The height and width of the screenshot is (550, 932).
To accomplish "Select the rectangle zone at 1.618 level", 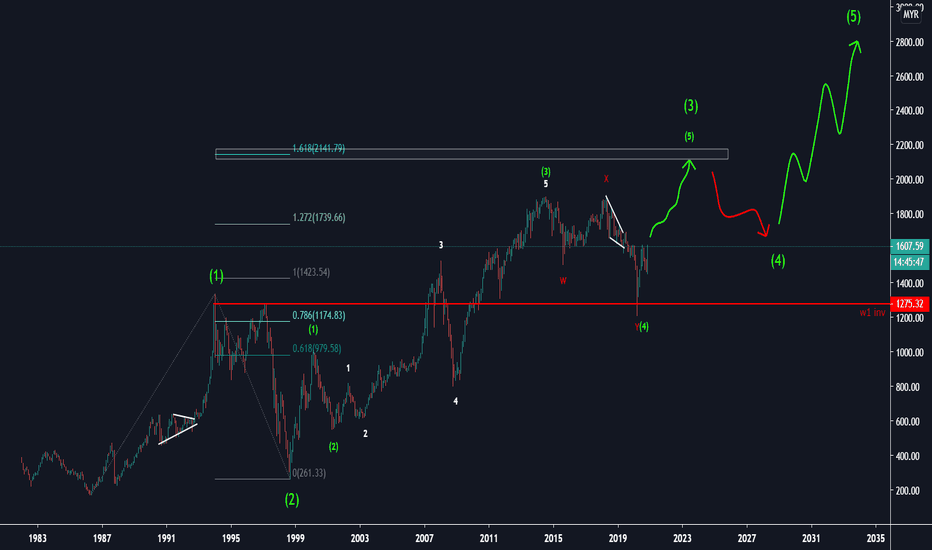I will (x=472, y=154).
